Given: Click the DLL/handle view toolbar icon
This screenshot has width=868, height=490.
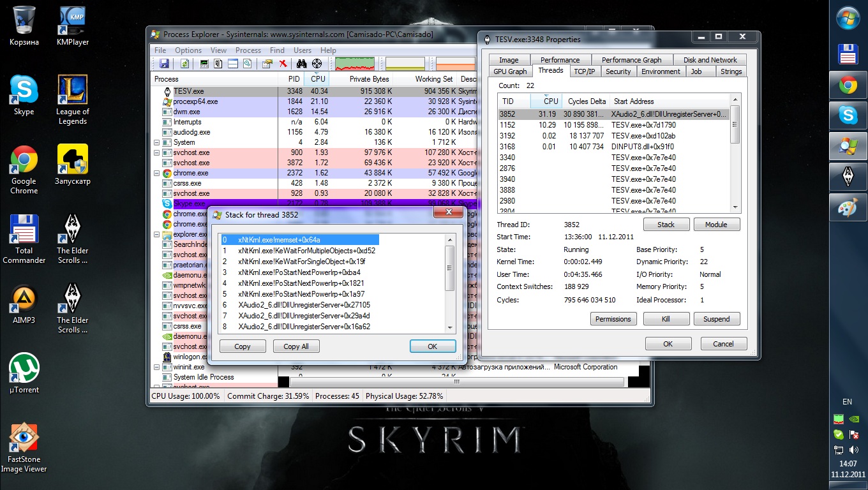Looking at the screenshot, I should pos(246,63).
